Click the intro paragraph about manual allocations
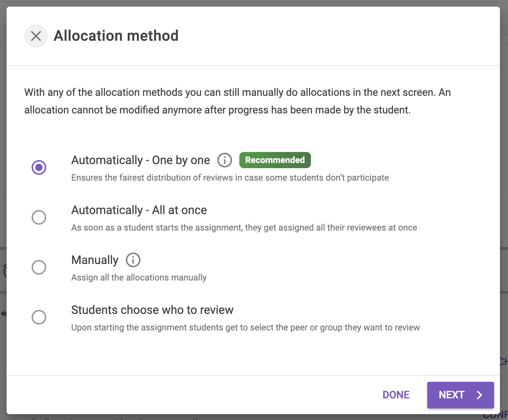508x420 pixels. [237, 101]
